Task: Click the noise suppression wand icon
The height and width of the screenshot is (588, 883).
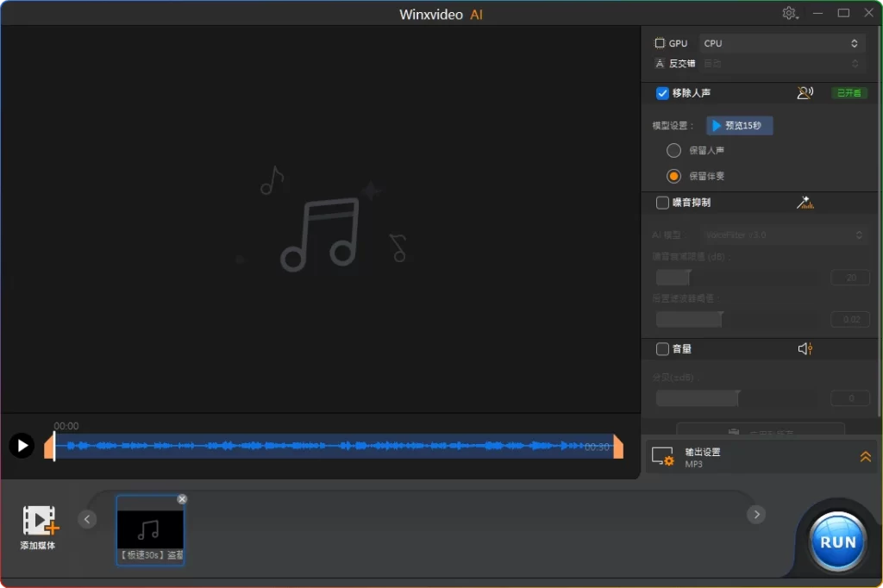Action: [805, 203]
